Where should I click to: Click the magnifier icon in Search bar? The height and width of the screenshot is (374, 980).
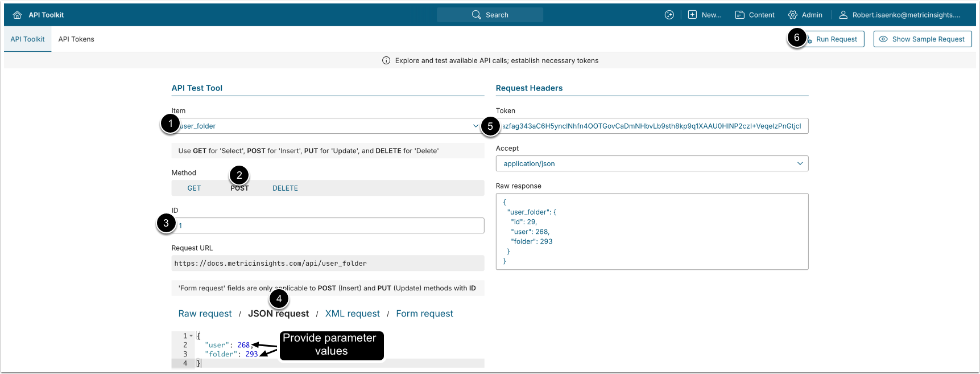click(476, 15)
